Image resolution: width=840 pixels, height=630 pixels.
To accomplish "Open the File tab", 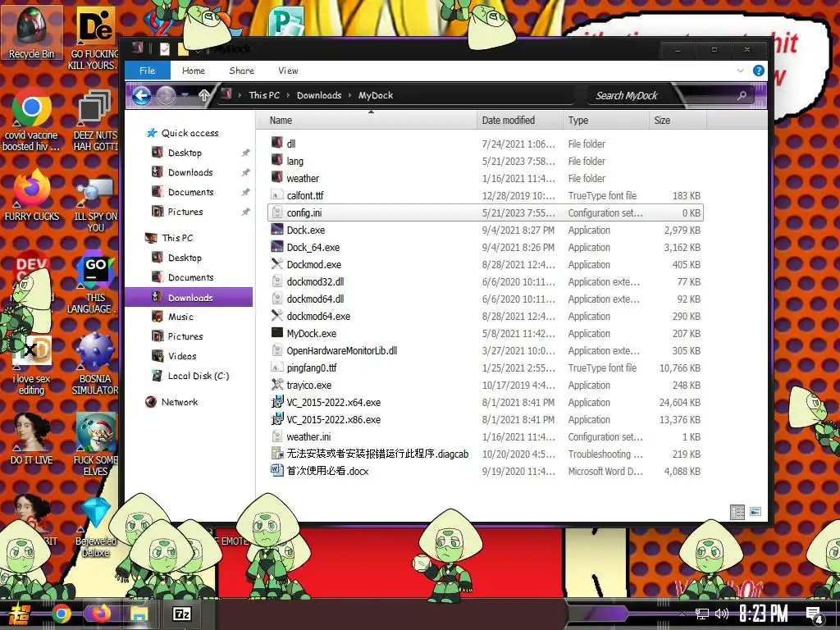I will tap(148, 71).
